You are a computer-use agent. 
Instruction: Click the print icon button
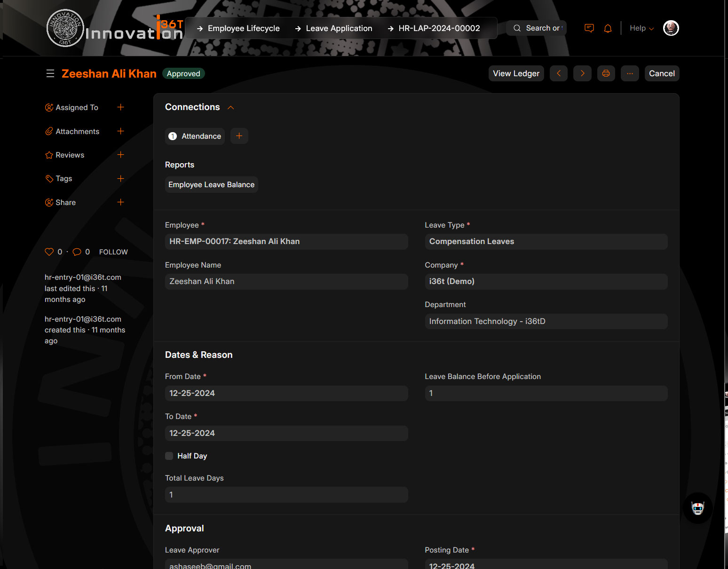606,73
